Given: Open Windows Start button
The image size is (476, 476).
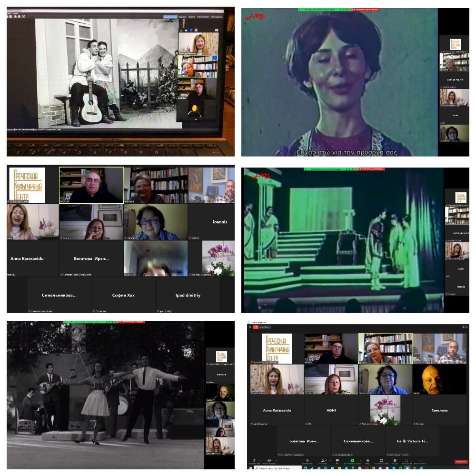Looking at the screenshot, I should click(250, 468).
